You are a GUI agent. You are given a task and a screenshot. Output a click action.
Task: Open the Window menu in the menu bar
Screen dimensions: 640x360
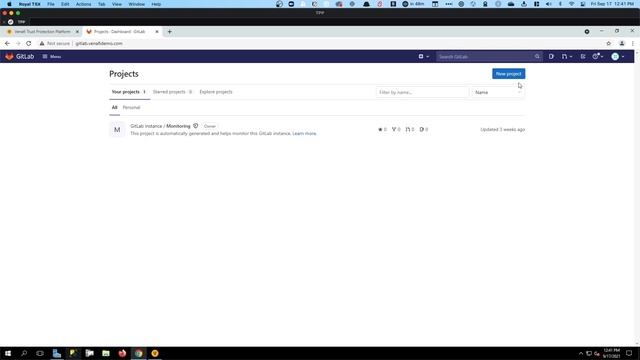(x=136, y=4)
